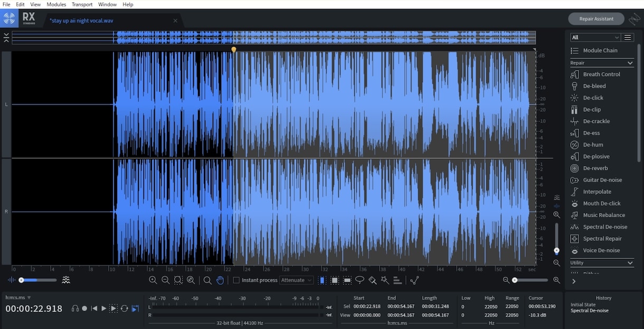Adjust the waveform/spectrogram opacity slider
The height and width of the screenshot is (329, 644).
tap(37, 280)
